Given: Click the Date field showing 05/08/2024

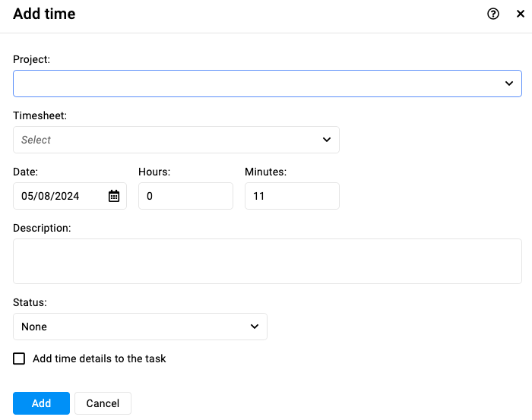Looking at the screenshot, I should (x=70, y=196).
